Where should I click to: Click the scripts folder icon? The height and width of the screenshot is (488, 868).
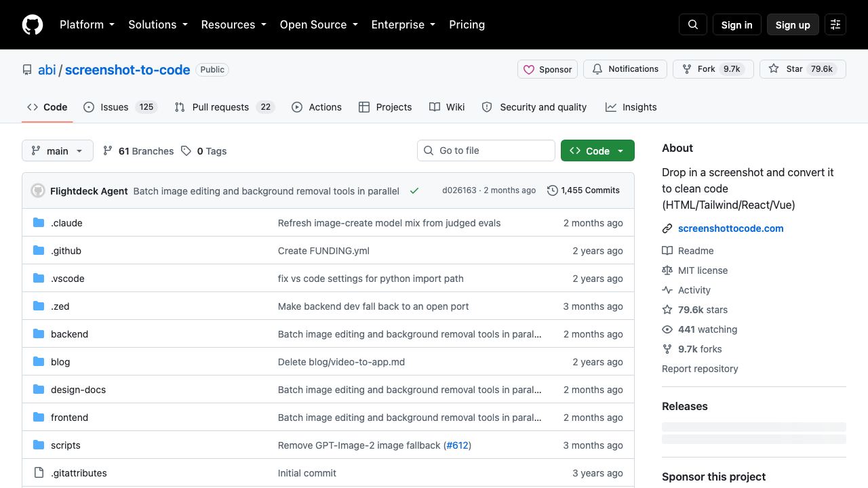(x=39, y=445)
